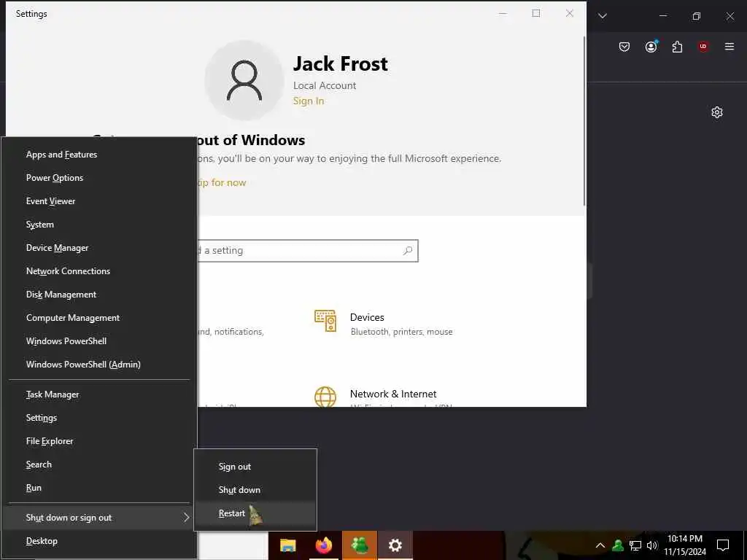Open File Explorer menu entry

click(99, 441)
